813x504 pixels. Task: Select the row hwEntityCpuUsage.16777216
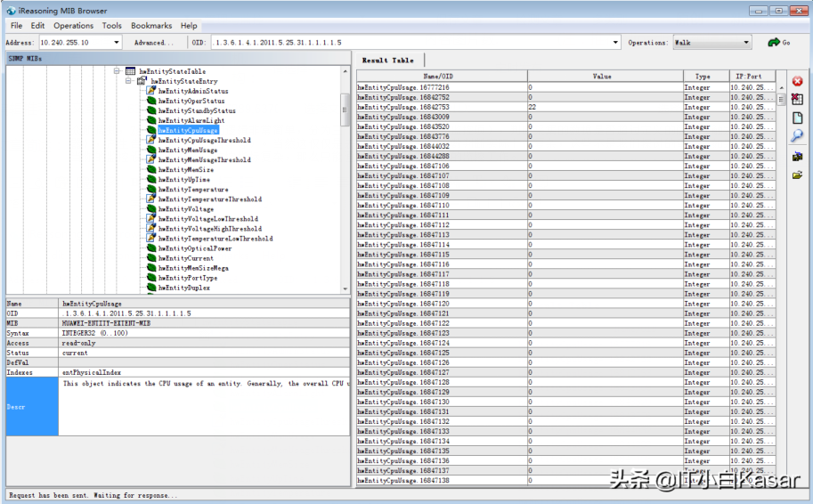566,87
